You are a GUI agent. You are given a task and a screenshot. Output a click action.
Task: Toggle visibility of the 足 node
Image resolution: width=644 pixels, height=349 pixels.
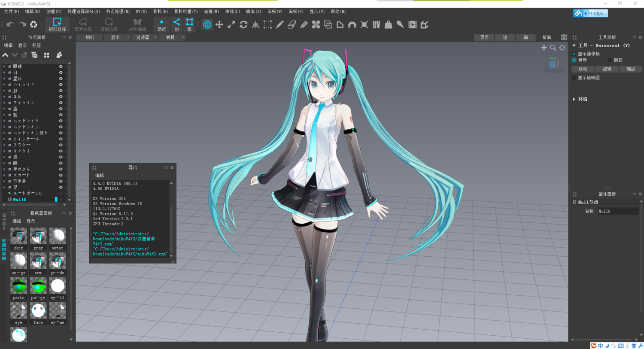(61, 187)
